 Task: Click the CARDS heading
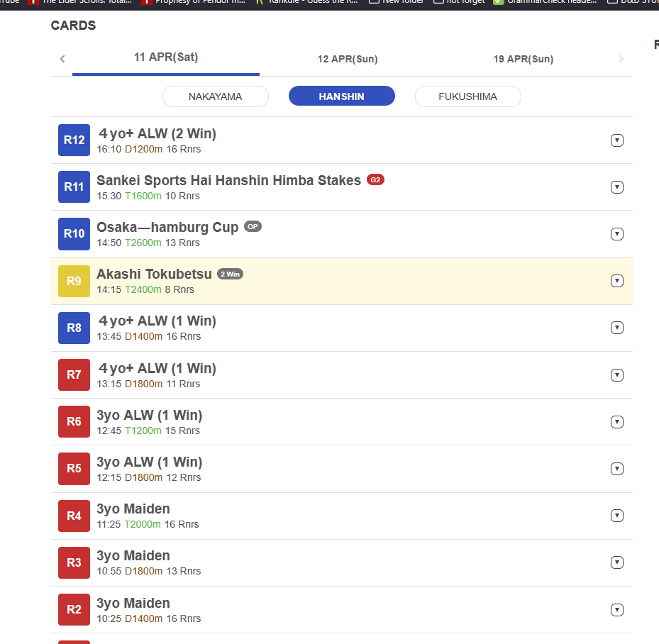click(73, 26)
